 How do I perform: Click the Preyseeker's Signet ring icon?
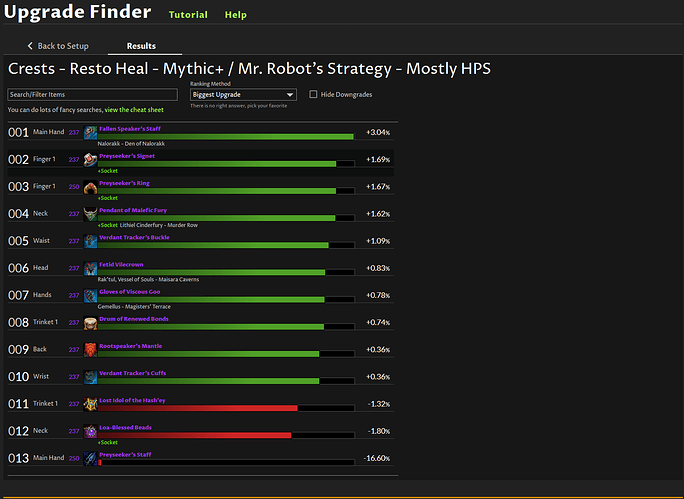point(90,159)
